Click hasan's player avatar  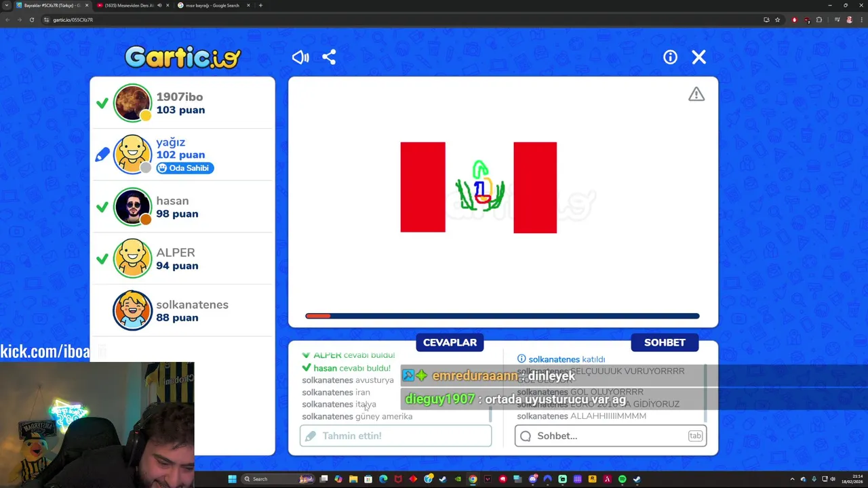pyautogui.click(x=132, y=207)
